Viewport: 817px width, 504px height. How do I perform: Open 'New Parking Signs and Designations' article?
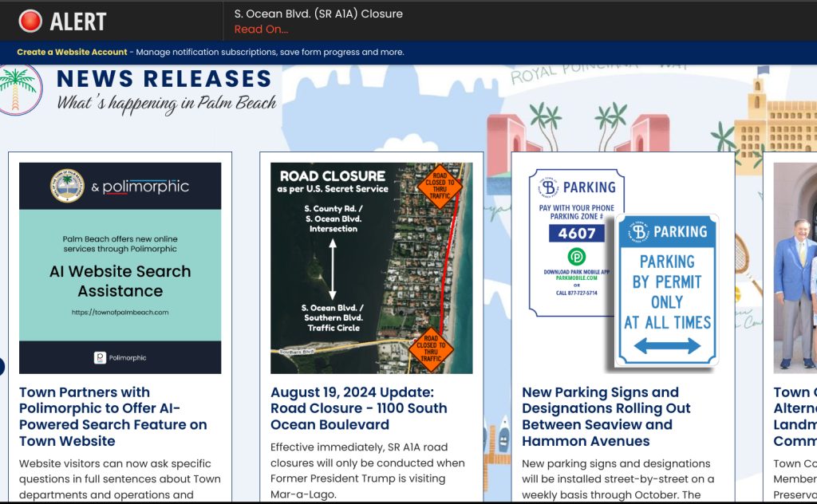(606, 416)
